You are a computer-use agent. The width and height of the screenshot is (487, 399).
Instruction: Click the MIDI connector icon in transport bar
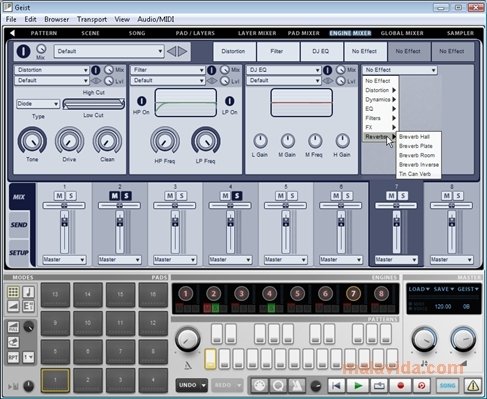pos(260,386)
